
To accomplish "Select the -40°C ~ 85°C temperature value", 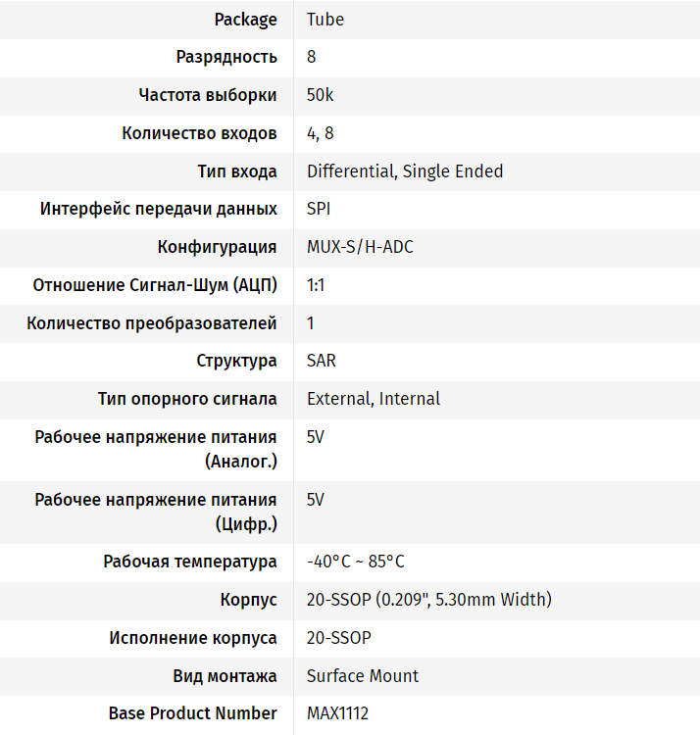I will point(356,562).
